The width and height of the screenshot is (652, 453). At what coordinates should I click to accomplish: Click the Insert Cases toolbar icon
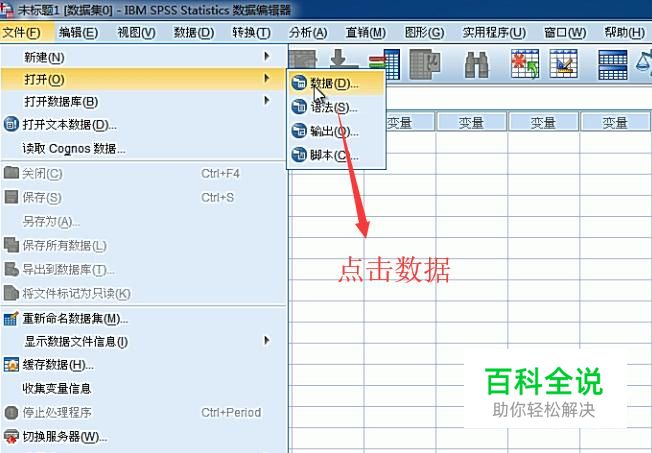click(525, 64)
